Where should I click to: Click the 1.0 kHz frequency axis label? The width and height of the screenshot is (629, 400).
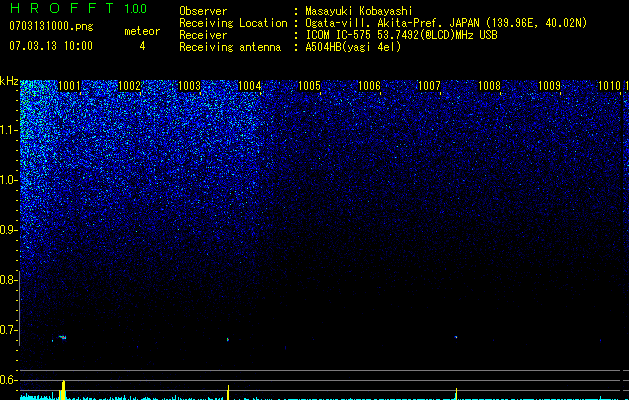coord(8,180)
